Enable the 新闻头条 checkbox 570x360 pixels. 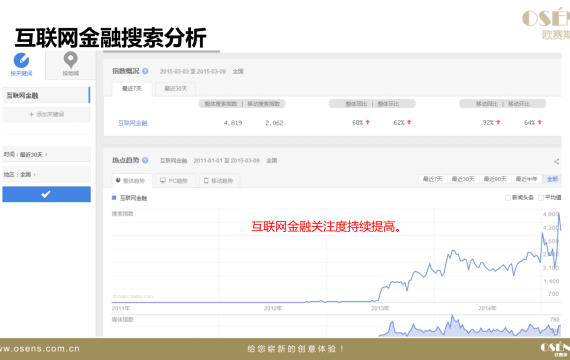pos(508,198)
